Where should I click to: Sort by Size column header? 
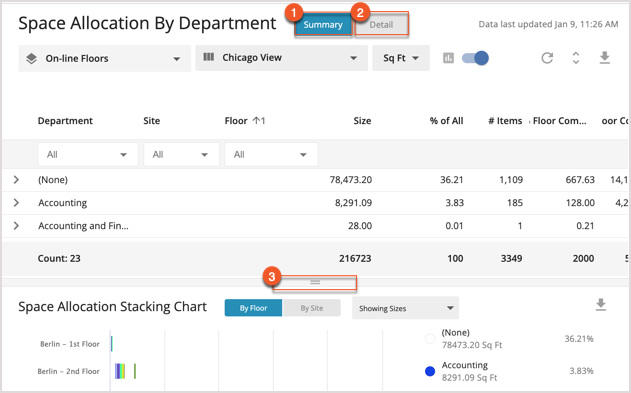click(362, 121)
